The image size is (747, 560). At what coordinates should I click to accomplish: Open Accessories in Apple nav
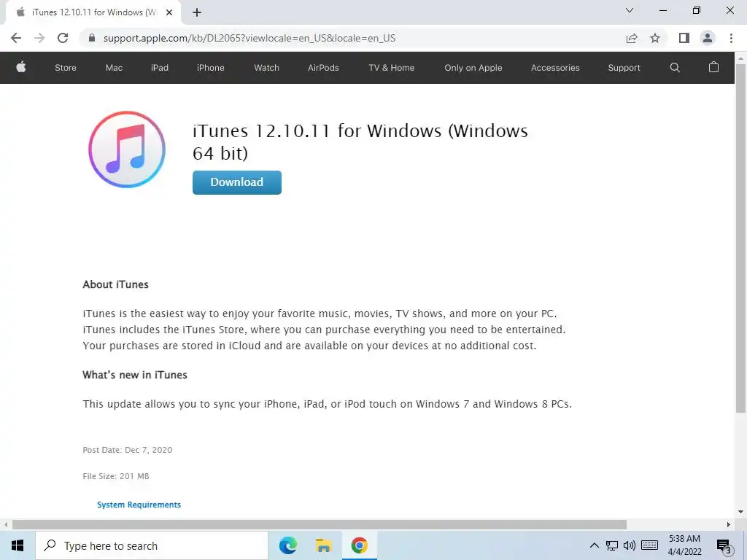pyautogui.click(x=555, y=68)
